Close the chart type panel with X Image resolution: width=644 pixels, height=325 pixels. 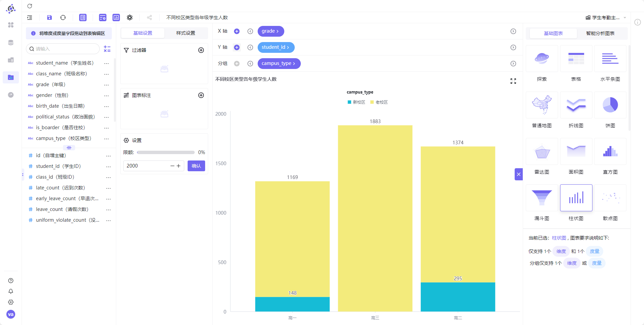pos(519,174)
